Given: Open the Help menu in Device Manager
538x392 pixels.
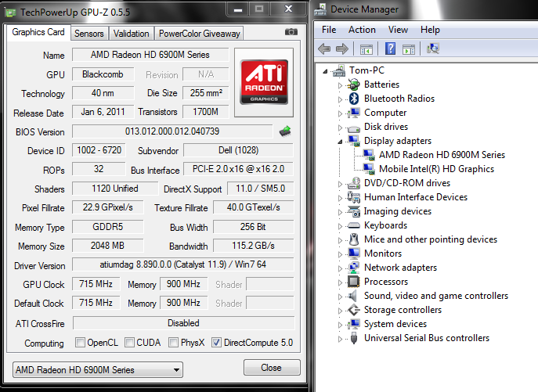Looking at the screenshot, I should tap(430, 30).
